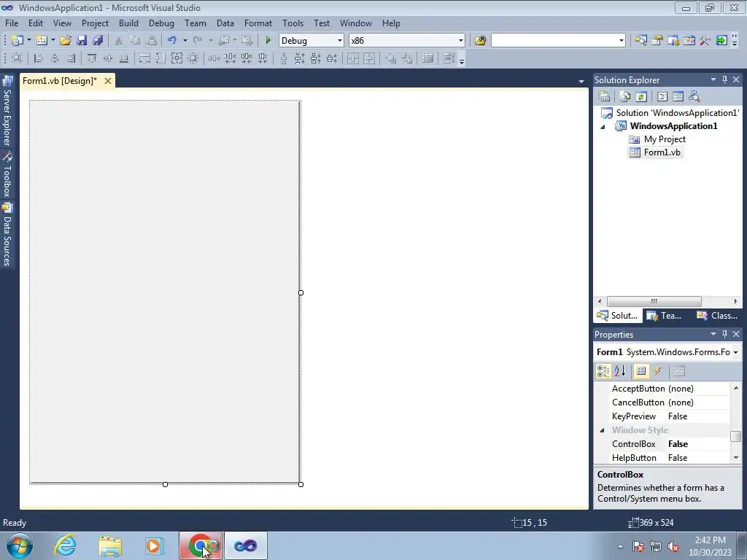This screenshot has height=560, width=747.
Task: Click View Code icon in Solution Explorer
Action: click(662, 97)
